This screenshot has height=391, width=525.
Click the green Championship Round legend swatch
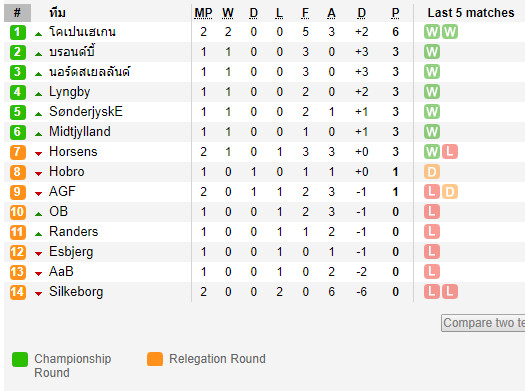[x=20, y=360]
